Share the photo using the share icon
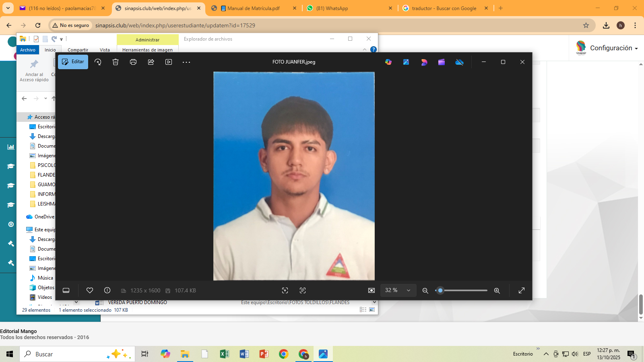Screen dimensions: 644x362 tap(151, 62)
